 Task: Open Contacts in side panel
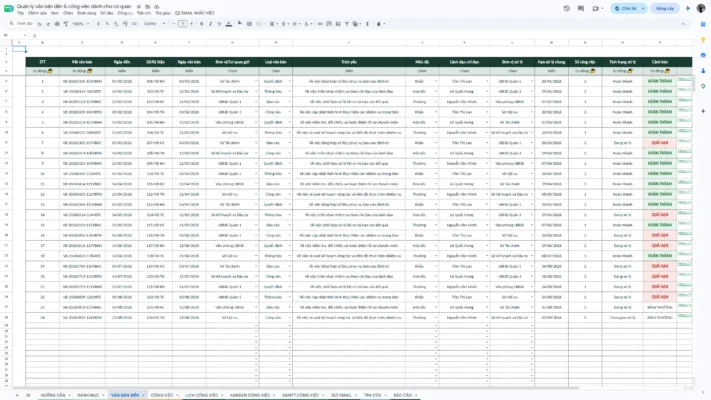tap(703, 71)
